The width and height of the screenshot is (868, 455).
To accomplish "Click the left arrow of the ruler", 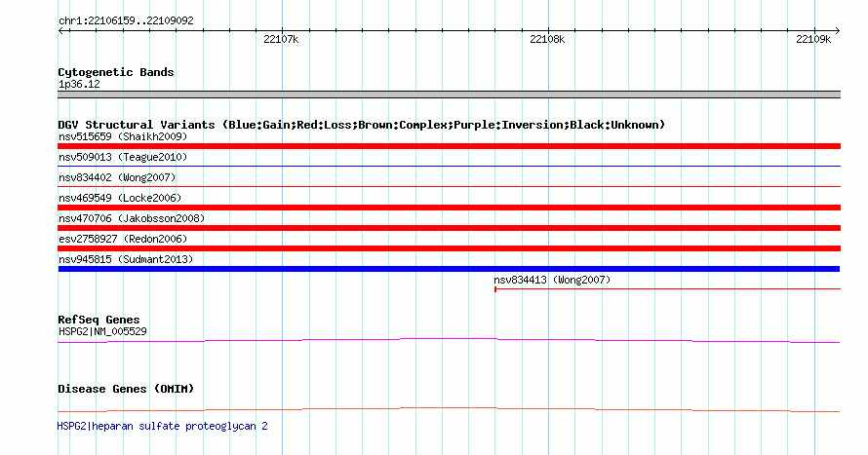I will (x=61, y=30).
